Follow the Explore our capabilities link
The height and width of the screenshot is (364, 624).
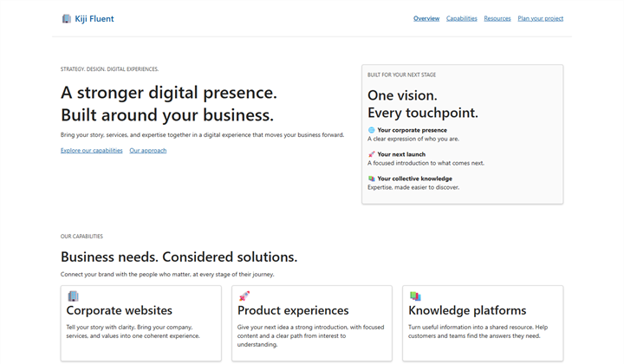pyautogui.click(x=92, y=151)
